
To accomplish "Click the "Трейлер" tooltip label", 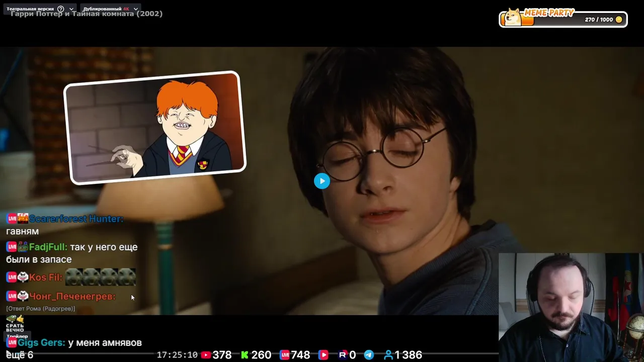I will [x=17, y=336].
